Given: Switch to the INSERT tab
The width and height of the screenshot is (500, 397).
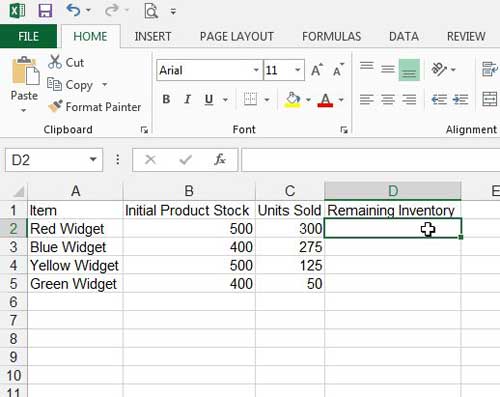Looking at the screenshot, I should 153,36.
